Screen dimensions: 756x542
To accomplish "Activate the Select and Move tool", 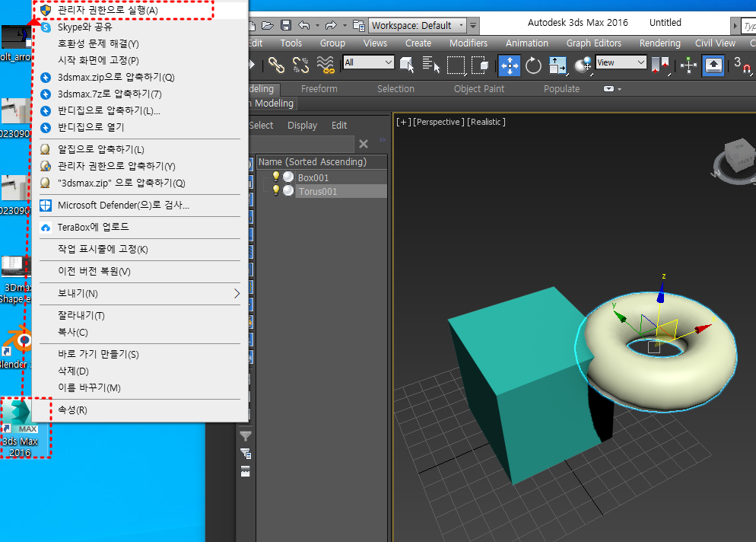I will 510,65.
